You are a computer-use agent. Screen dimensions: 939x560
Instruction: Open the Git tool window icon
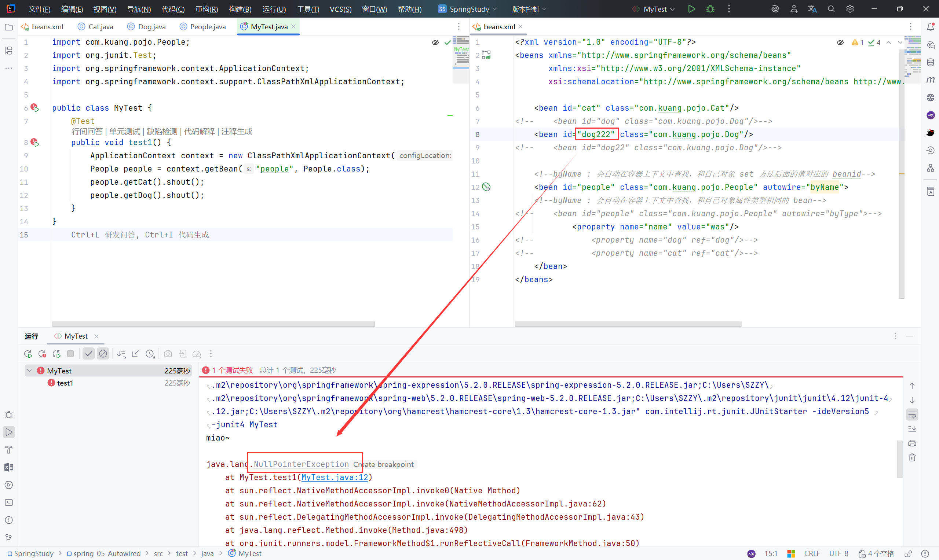coord(9,537)
